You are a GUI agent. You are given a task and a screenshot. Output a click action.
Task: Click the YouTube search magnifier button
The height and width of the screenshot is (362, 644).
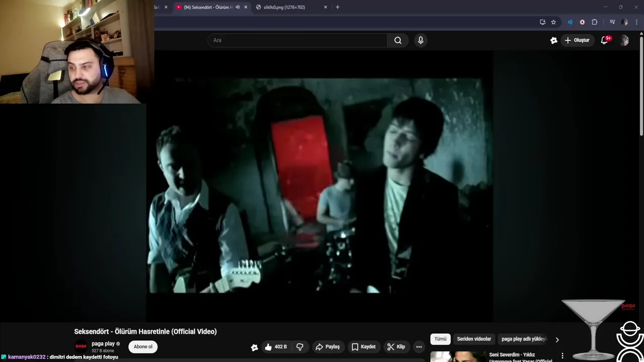[x=398, y=40]
